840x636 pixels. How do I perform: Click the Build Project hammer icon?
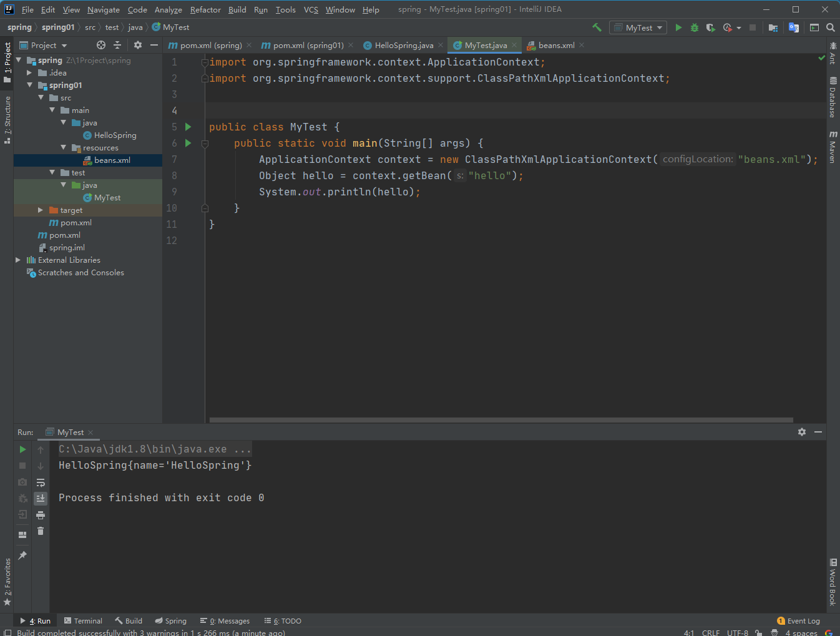click(x=597, y=27)
